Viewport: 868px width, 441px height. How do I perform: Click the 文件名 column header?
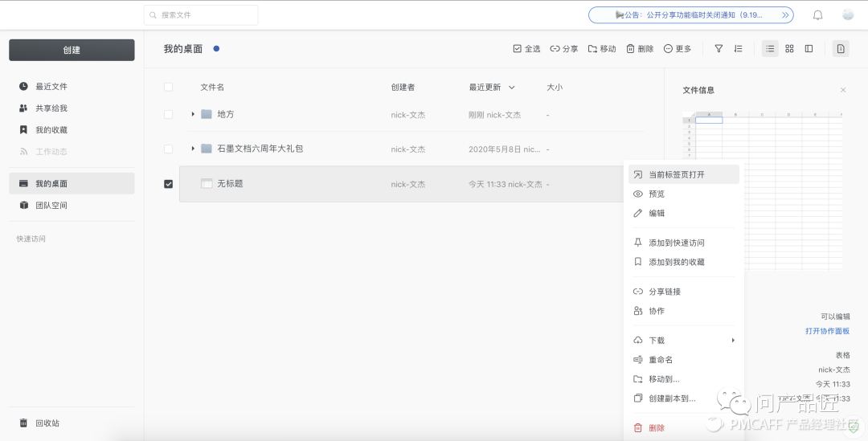click(212, 87)
